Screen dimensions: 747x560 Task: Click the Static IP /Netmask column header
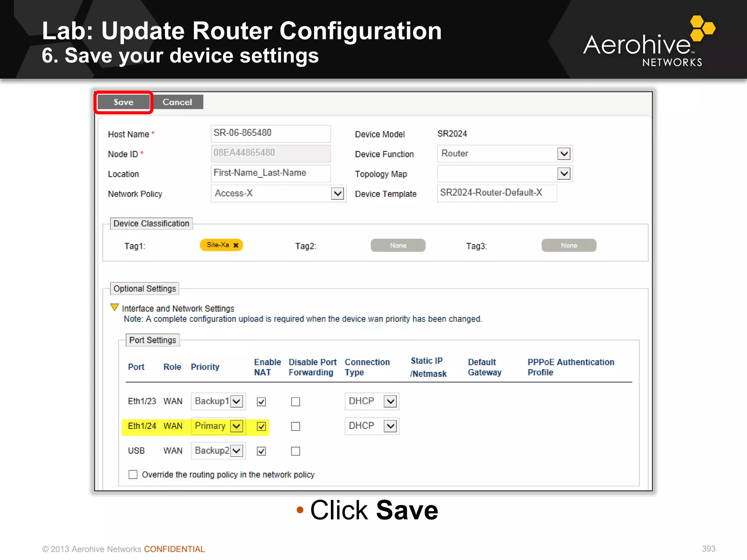428,367
